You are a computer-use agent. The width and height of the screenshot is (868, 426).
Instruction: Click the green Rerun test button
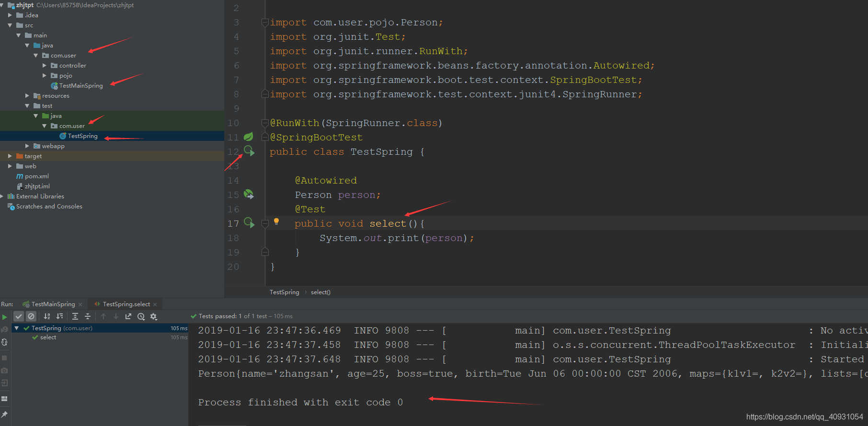[x=5, y=317]
